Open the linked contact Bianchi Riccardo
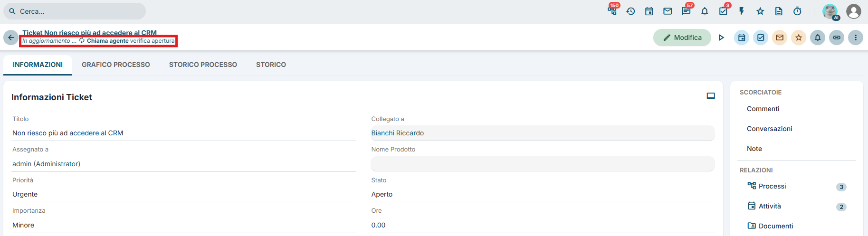The width and height of the screenshot is (868, 236). tap(398, 133)
